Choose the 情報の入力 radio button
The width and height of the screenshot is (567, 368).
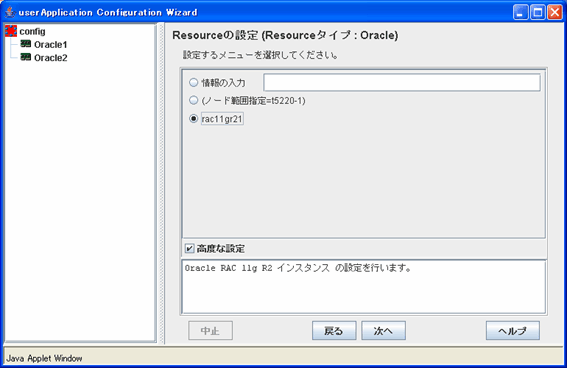193,82
